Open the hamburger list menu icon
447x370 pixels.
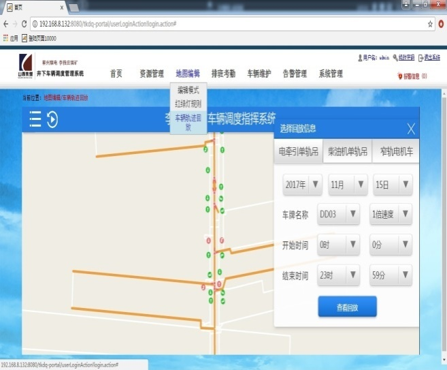coord(35,119)
